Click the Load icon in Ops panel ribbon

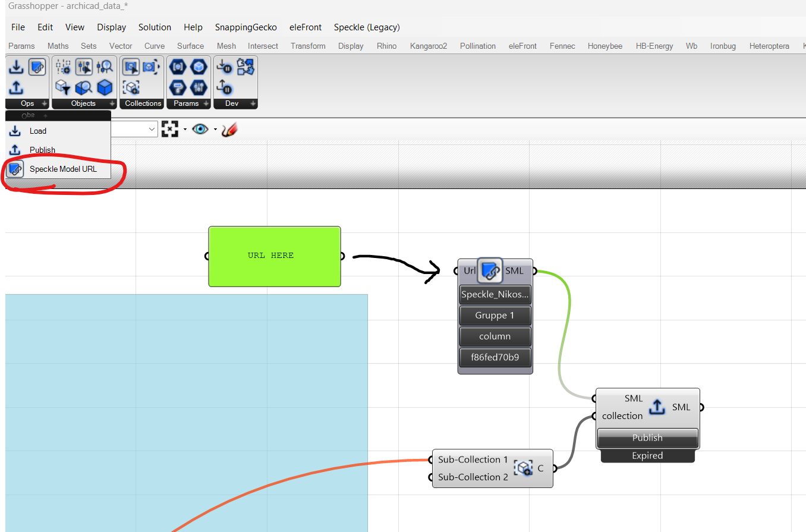point(15,67)
